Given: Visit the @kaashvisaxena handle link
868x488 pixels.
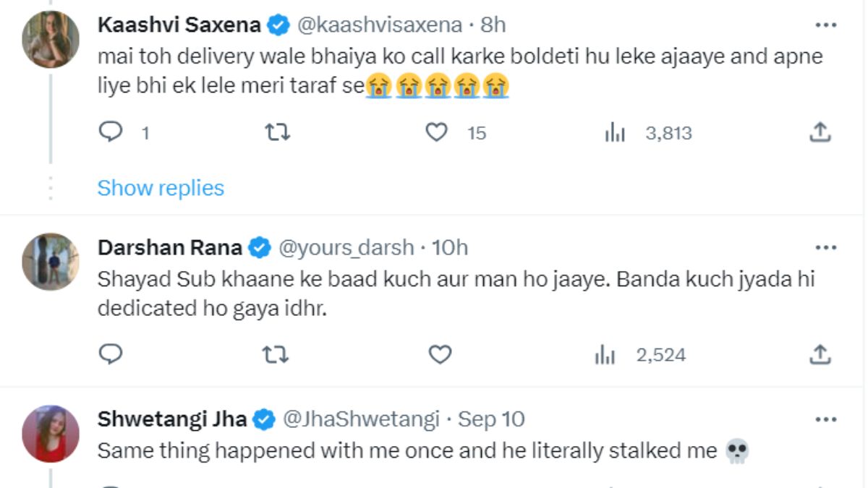Looking at the screenshot, I should pyautogui.click(x=379, y=25).
